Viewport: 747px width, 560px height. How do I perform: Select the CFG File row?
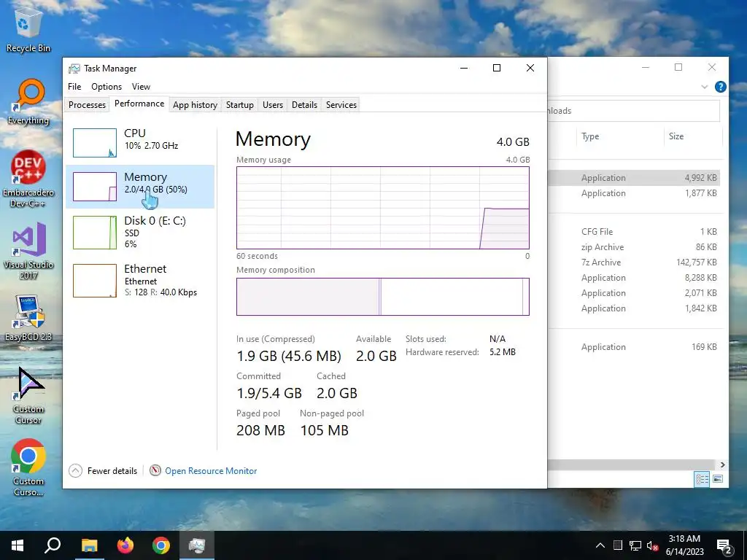[x=634, y=231]
